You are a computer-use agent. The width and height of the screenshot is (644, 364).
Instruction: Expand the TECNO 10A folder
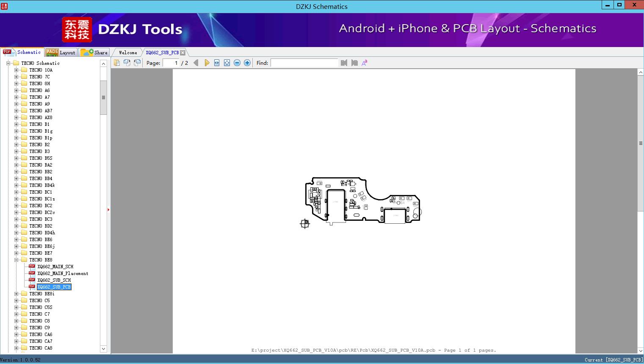point(16,70)
